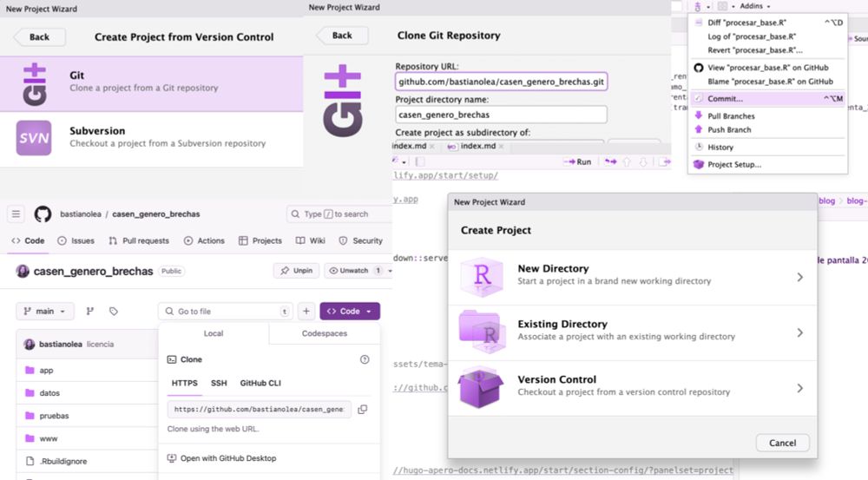Click the help icon beside Clone heading
Viewport: 868px width, 480px height.
coord(365,359)
